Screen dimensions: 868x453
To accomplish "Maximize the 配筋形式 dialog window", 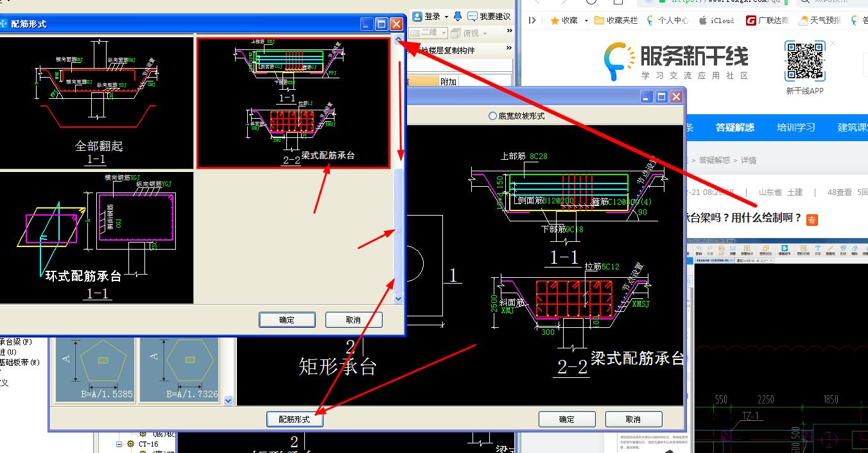I will point(381,24).
